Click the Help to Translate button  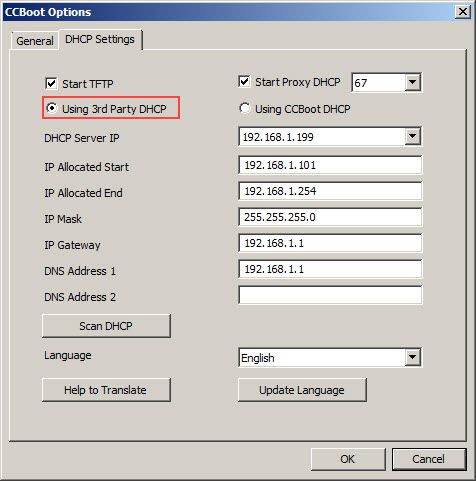(x=106, y=390)
